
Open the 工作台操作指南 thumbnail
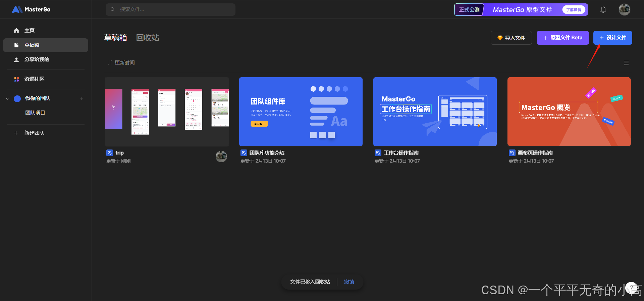point(435,112)
